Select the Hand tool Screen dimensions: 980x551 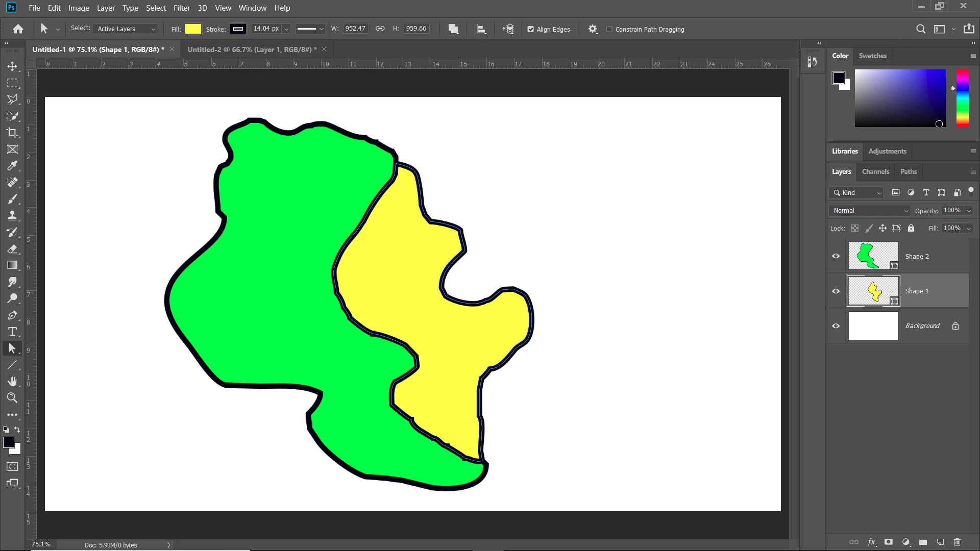coord(12,382)
